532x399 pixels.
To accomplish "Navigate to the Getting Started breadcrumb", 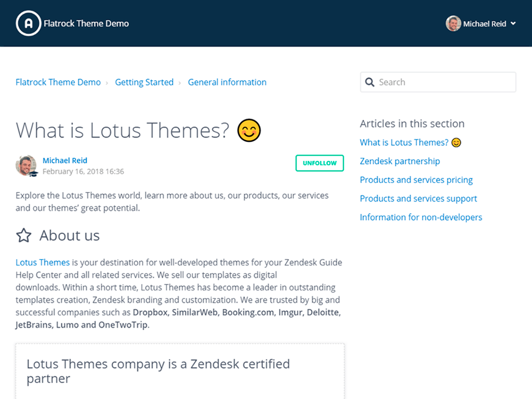I will tap(144, 82).
